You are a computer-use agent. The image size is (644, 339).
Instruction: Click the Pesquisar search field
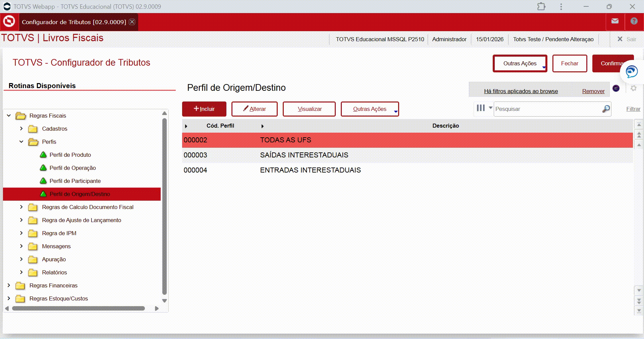pyautogui.click(x=548, y=109)
